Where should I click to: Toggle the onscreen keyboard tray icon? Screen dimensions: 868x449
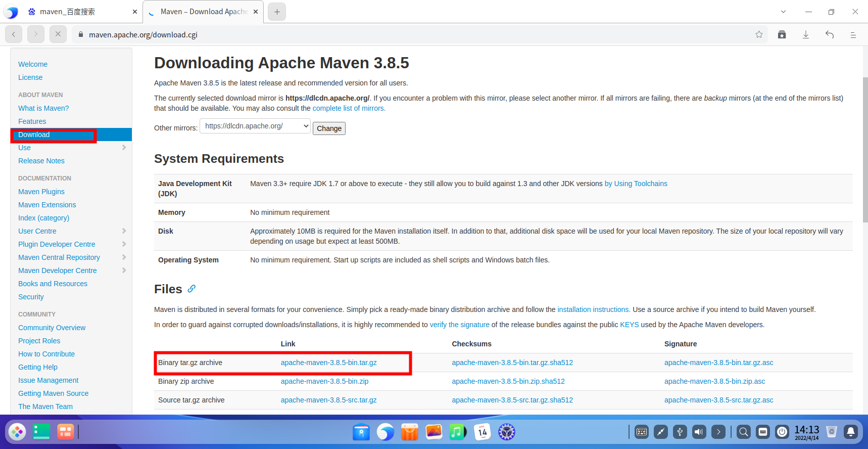tap(642, 432)
